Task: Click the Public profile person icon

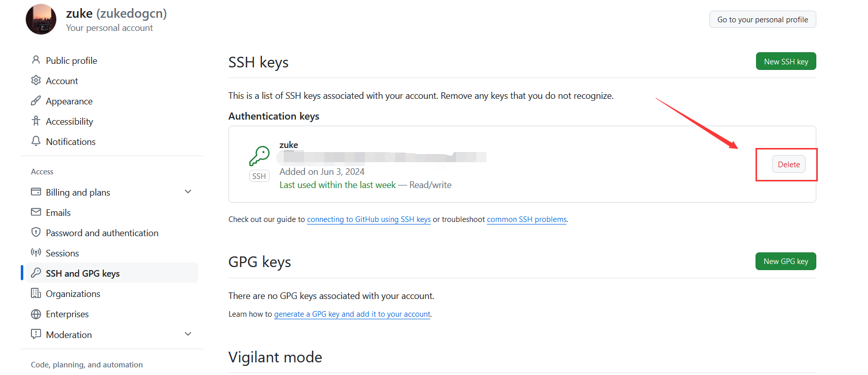Action: (x=36, y=60)
